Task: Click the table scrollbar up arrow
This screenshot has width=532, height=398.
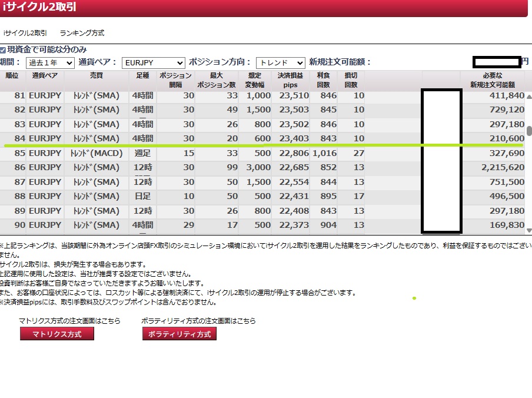Action: (528, 97)
